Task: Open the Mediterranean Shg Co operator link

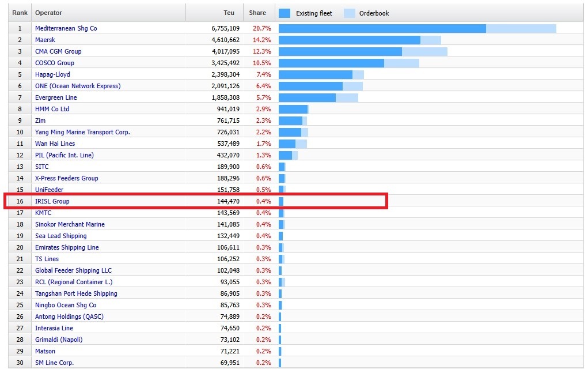Action: [x=66, y=28]
